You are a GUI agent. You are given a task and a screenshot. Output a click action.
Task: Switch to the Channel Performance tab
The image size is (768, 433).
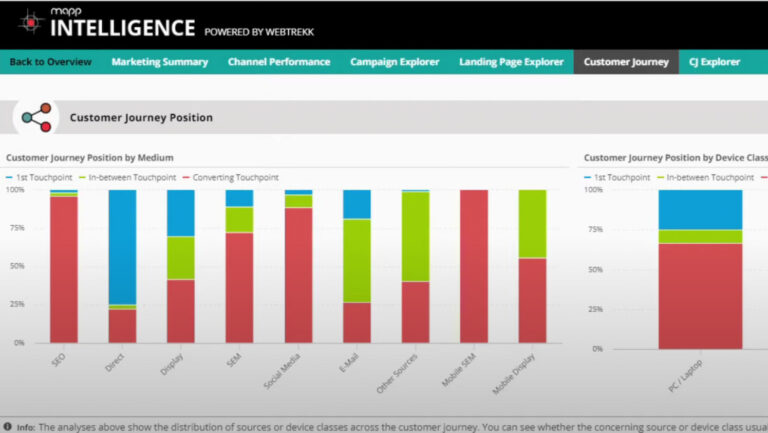point(278,62)
